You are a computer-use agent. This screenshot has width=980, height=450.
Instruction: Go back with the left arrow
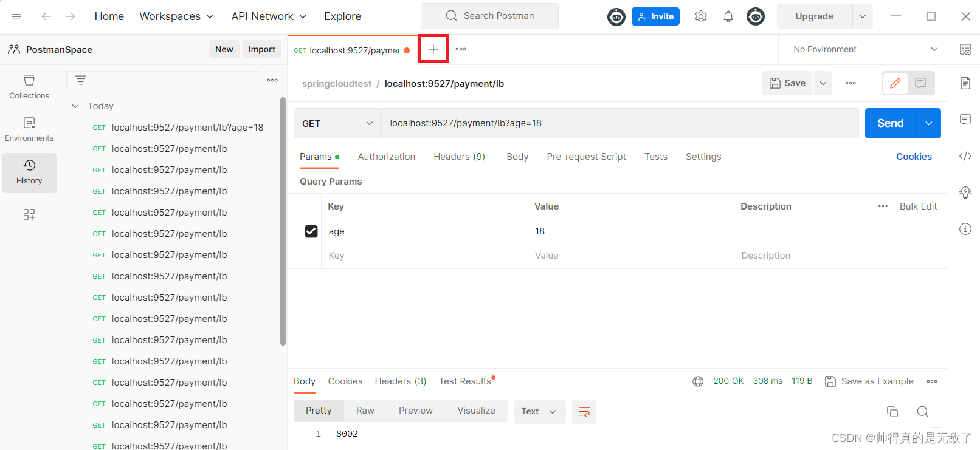[46, 16]
